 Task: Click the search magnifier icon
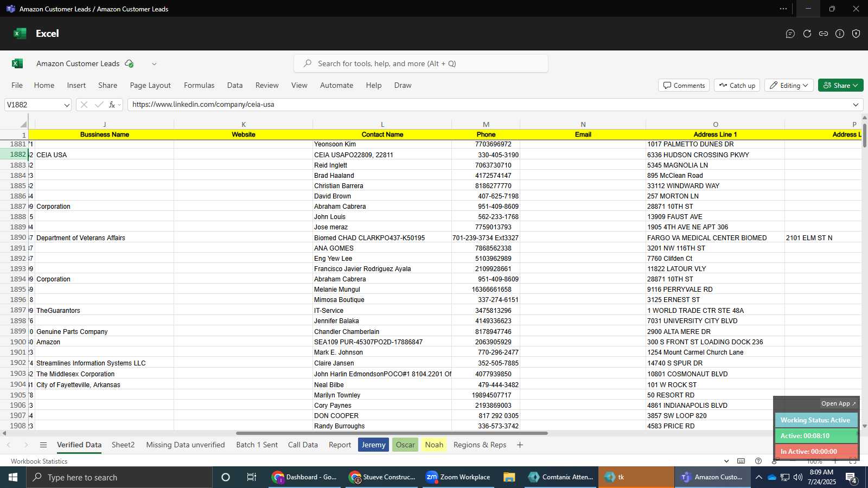(x=308, y=63)
